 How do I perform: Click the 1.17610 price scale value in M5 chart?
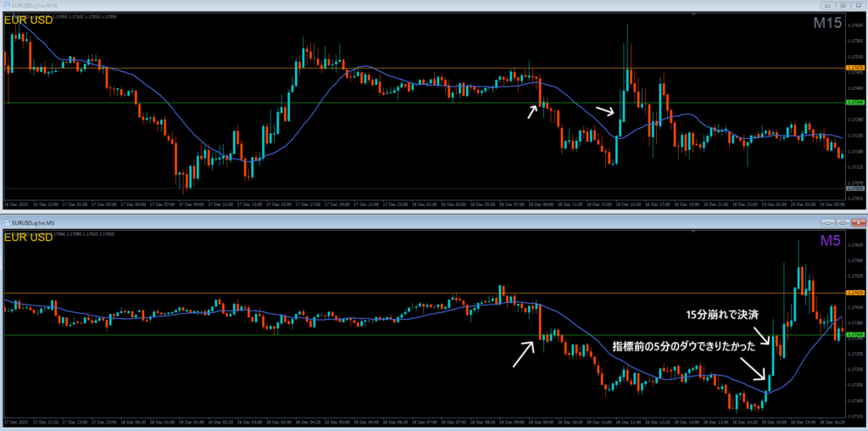pyautogui.click(x=856, y=244)
